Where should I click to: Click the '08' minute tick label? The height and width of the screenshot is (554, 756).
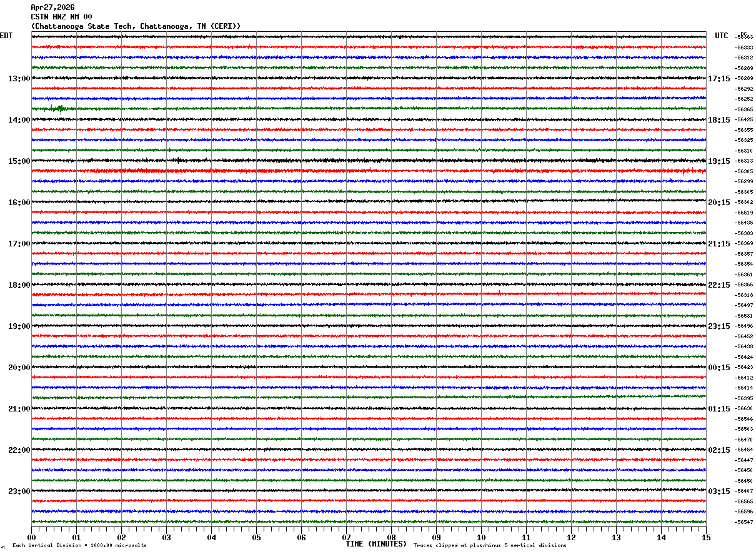391,537
